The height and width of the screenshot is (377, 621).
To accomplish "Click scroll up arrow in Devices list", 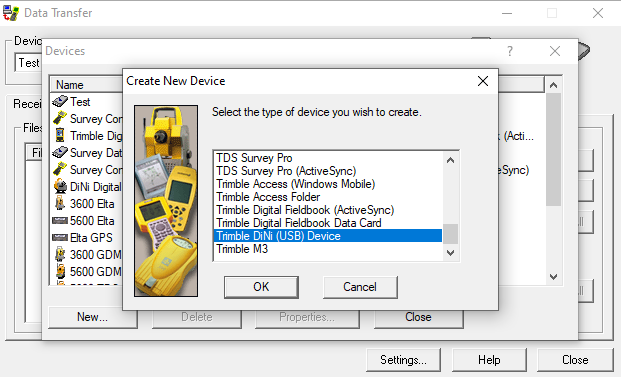I will click(x=554, y=85).
